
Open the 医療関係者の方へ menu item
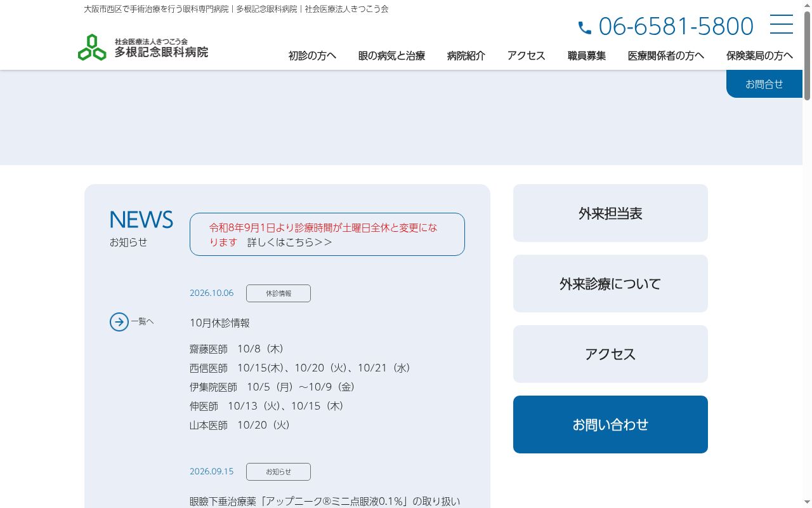(x=666, y=56)
